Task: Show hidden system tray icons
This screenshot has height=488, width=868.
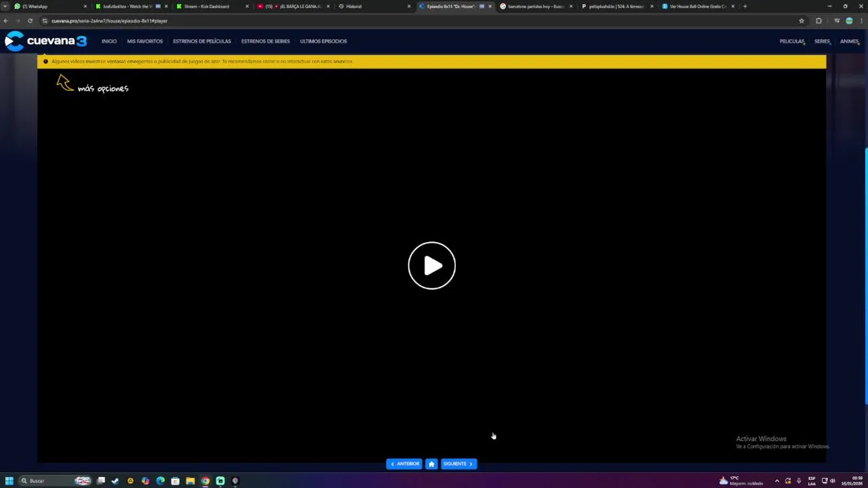Action: coord(777,481)
